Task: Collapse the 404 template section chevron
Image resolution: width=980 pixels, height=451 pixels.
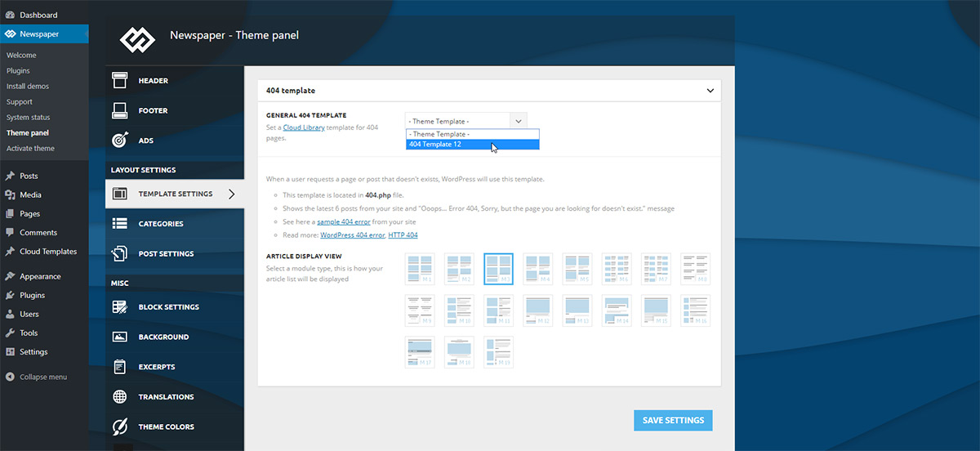Action: point(709,91)
